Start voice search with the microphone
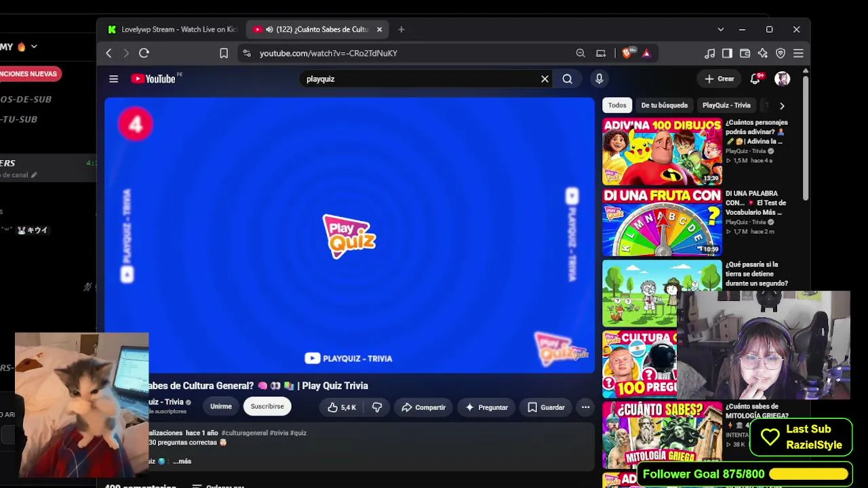The height and width of the screenshot is (488, 868). pos(599,79)
